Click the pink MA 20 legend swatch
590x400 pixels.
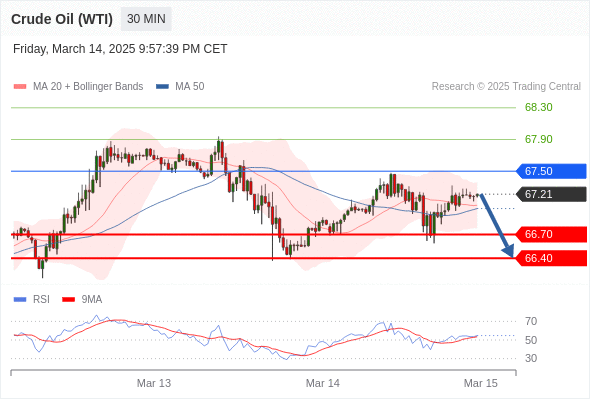20,87
